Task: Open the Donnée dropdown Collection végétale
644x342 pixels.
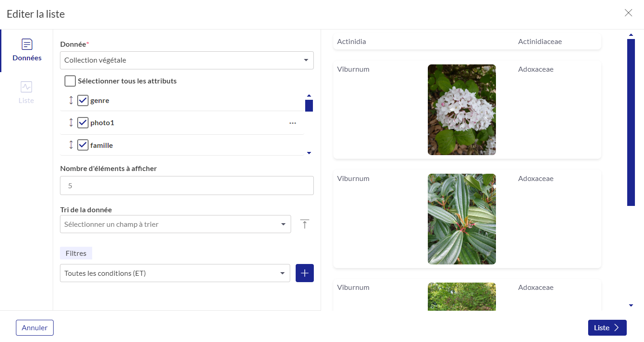Action: coord(187,60)
